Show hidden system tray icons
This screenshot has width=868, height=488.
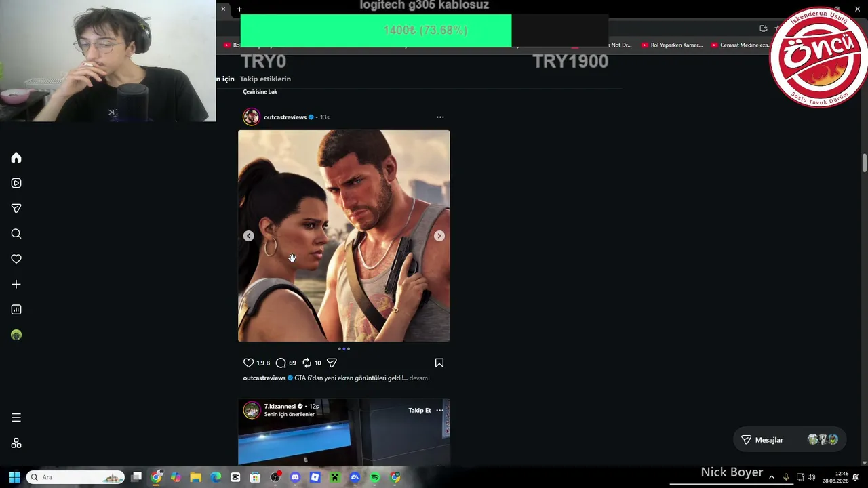click(x=771, y=477)
